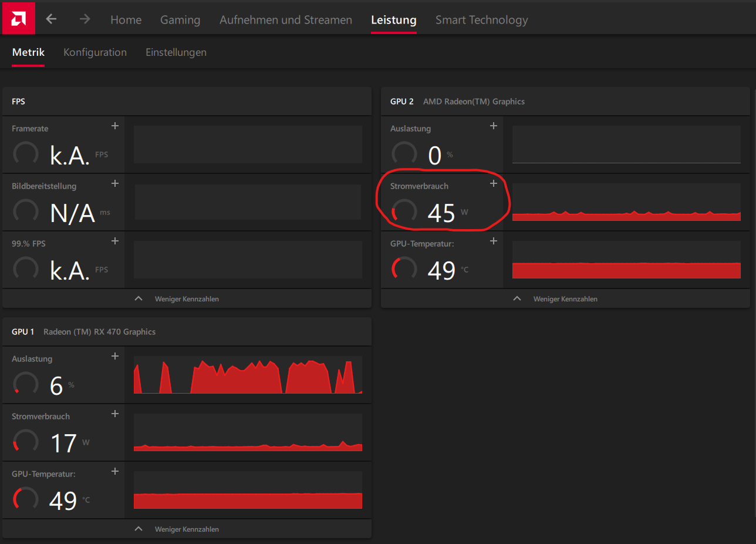Click the 6 % utilization value

(56, 386)
